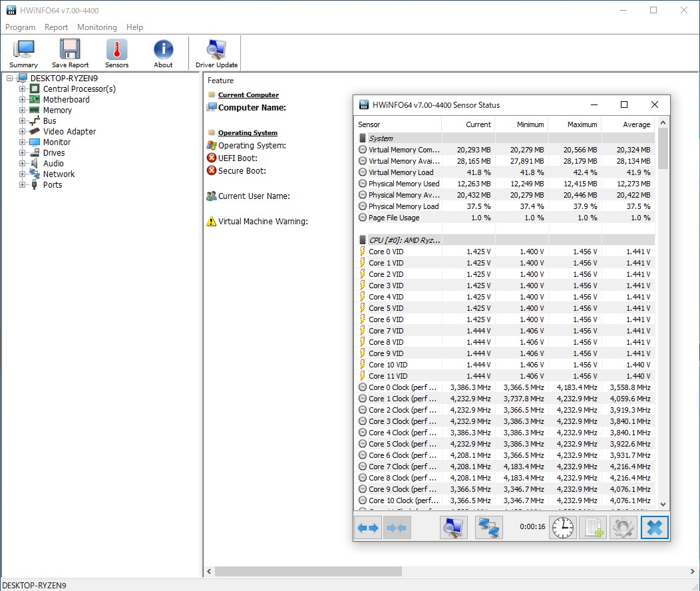This screenshot has width=700, height=591.
Task: Click the DESKTOP-RYZEN9 status bar text
Action: click(x=34, y=585)
